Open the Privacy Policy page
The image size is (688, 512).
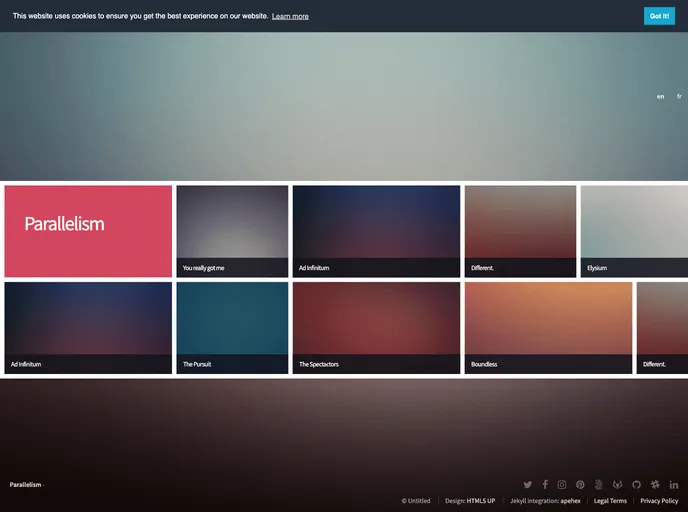pyautogui.click(x=659, y=501)
